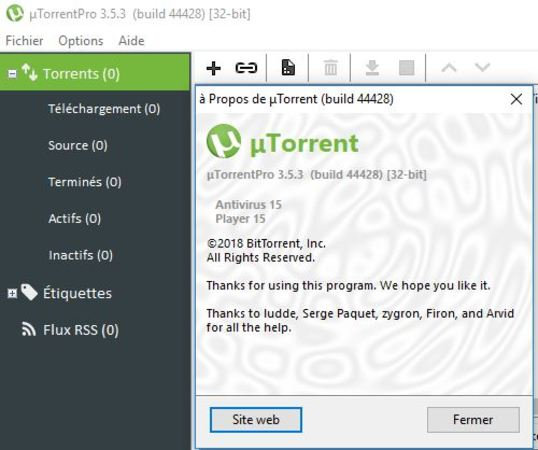Click the µTorrent logo in About dialog

(224, 141)
